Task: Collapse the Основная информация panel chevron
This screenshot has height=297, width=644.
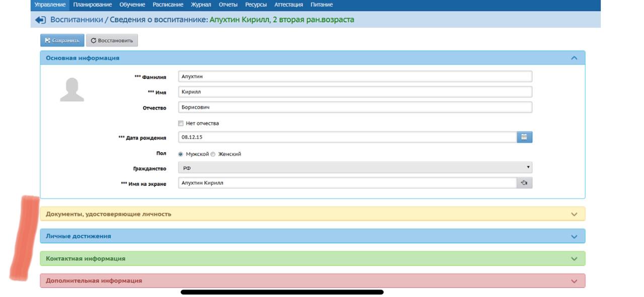Action: tap(574, 58)
